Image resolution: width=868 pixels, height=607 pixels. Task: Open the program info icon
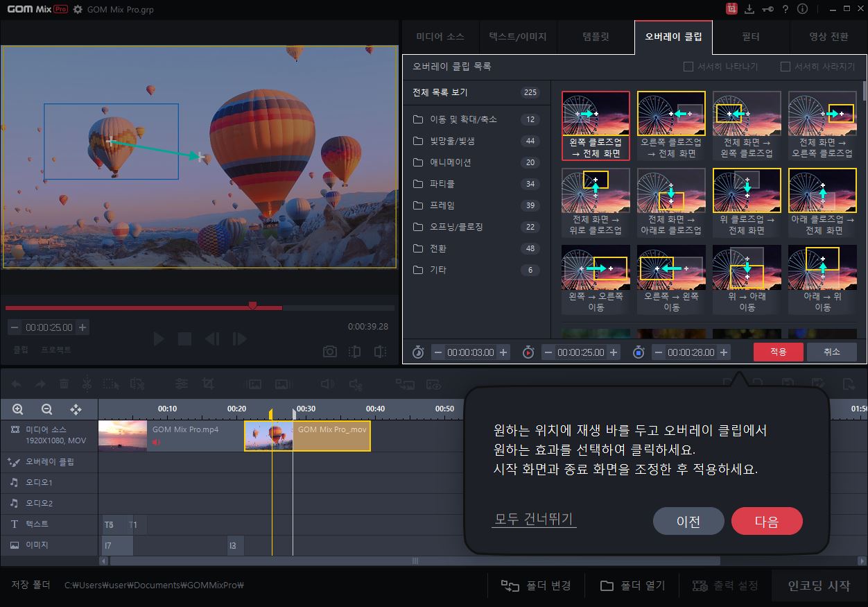[x=803, y=9]
